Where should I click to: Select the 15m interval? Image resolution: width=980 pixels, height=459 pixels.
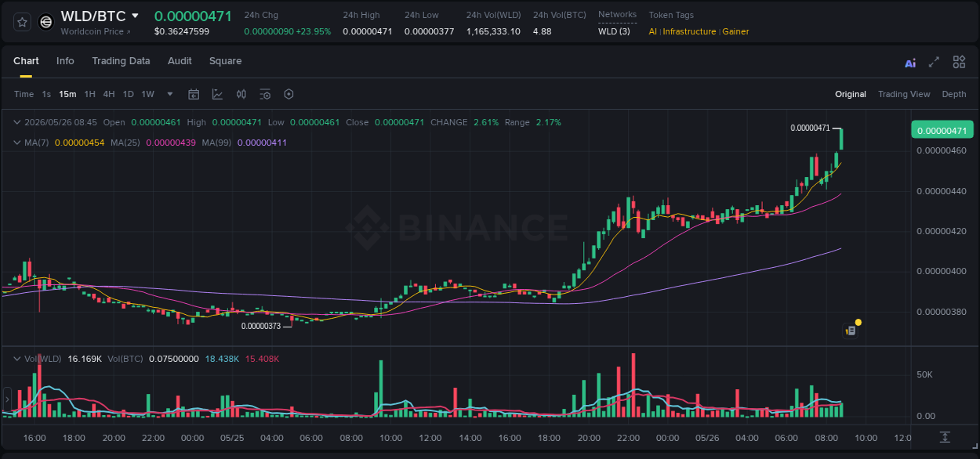pyautogui.click(x=68, y=94)
